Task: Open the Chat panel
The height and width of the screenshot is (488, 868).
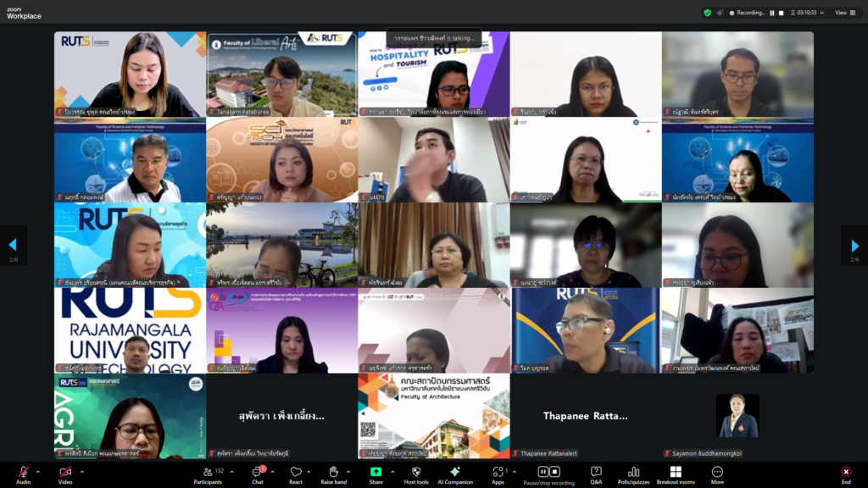Action: 257,472
